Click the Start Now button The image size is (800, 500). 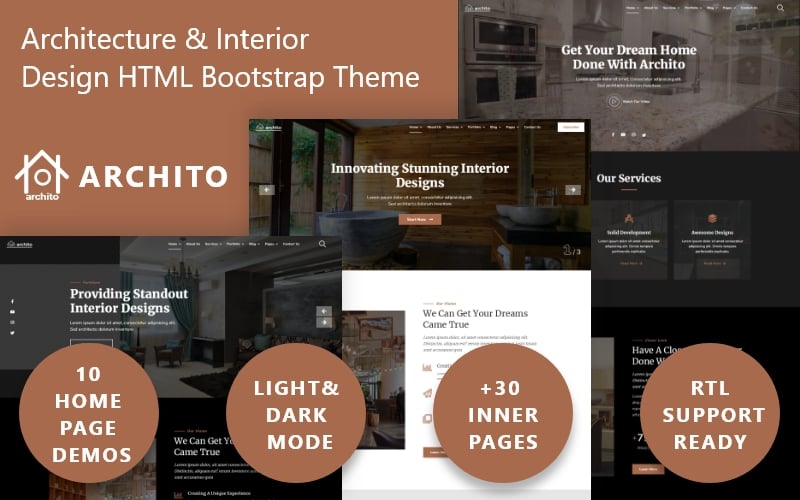[x=420, y=219]
